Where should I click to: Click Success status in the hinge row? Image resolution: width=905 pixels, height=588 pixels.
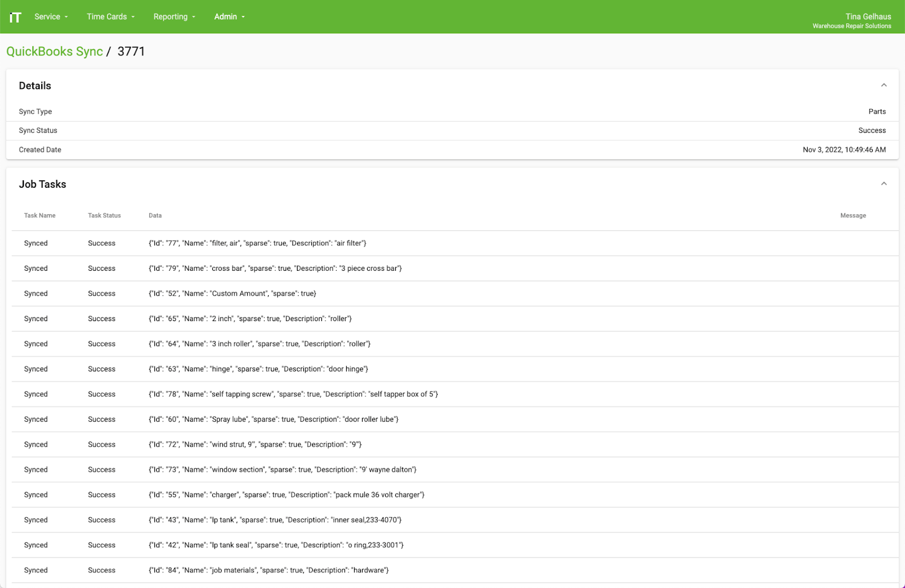102,369
